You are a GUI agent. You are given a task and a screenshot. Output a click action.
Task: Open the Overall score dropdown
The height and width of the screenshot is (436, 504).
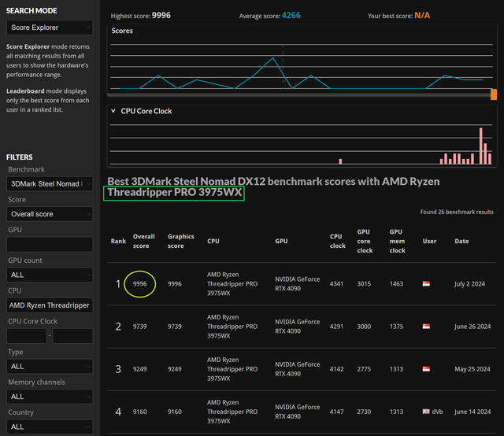point(50,214)
